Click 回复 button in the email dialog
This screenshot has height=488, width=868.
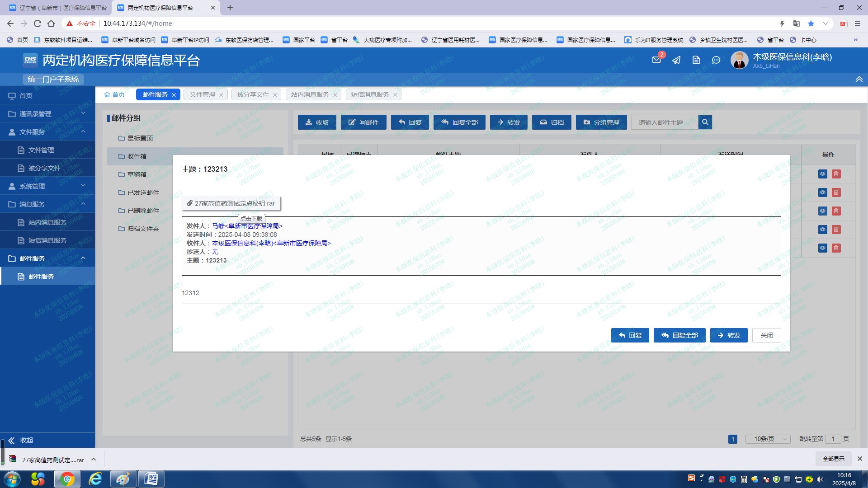point(630,335)
